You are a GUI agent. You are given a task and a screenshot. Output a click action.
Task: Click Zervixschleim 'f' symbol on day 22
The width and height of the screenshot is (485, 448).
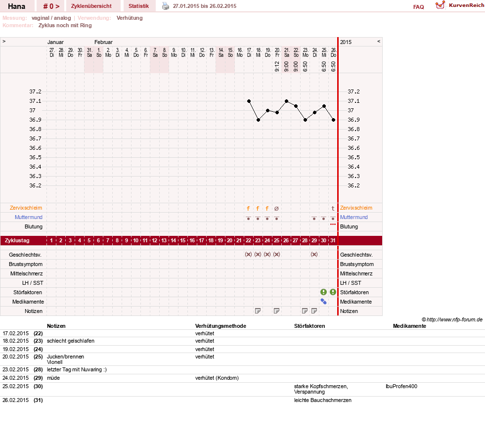click(248, 209)
